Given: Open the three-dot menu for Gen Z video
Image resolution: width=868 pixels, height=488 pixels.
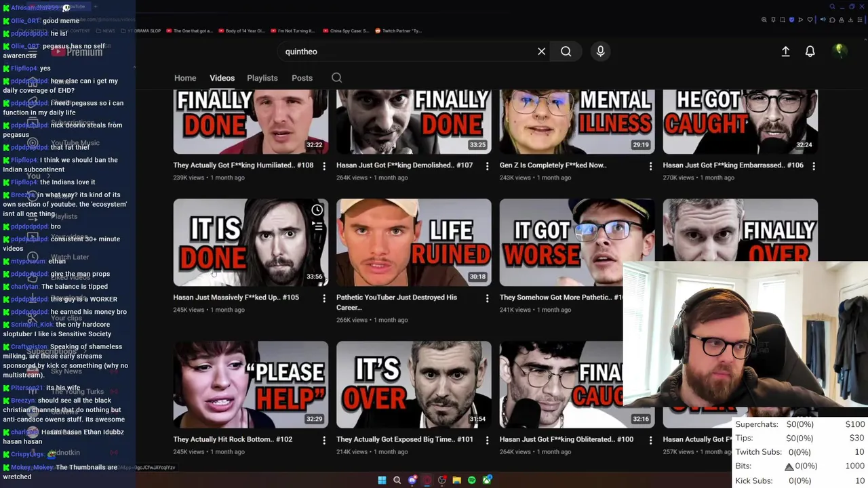Looking at the screenshot, I should (650, 166).
